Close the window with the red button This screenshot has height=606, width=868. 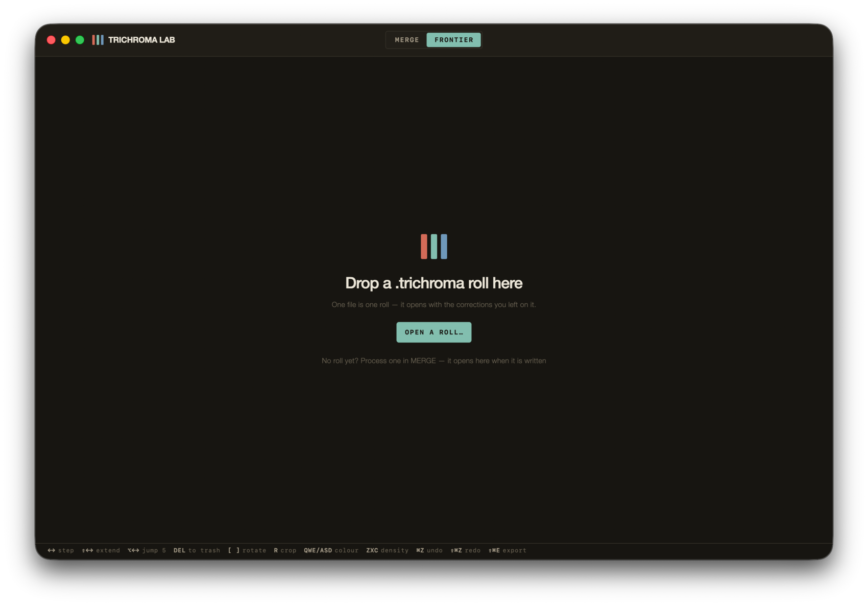[x=51, y=40]
